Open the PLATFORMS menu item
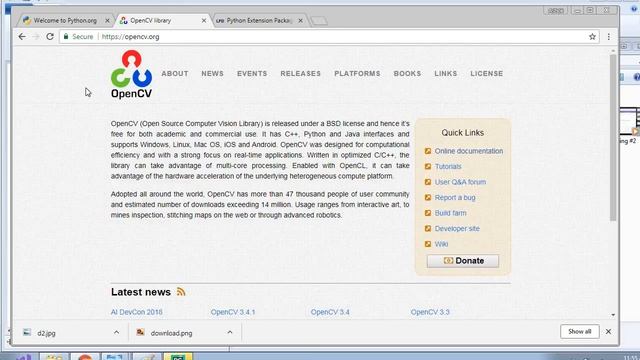 coord(357,73)
